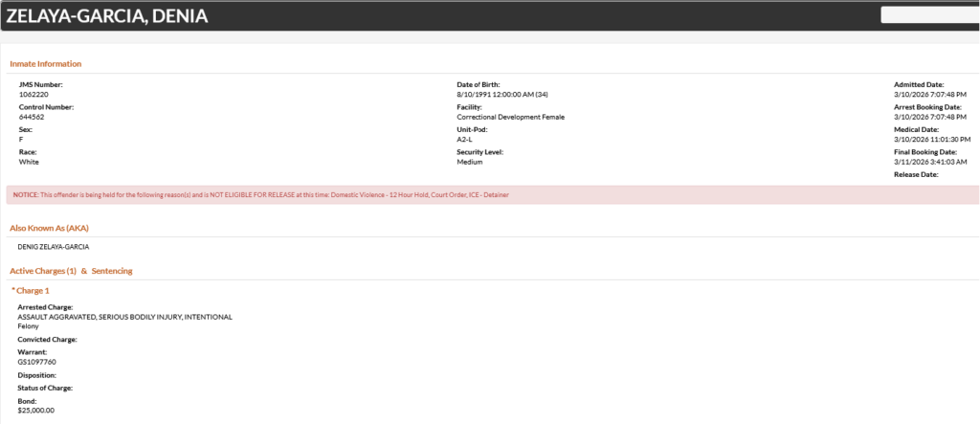The height and width of the screenshot is (424, 980).
Task: Click the search input field in header
Action: [x=928, y=14]
